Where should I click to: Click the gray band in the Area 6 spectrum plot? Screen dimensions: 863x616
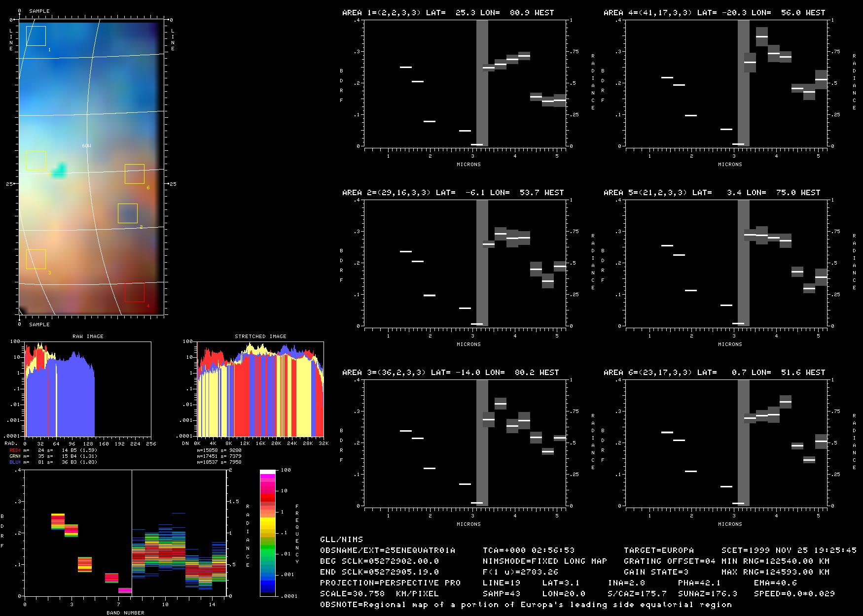click(x=744, y=443)
